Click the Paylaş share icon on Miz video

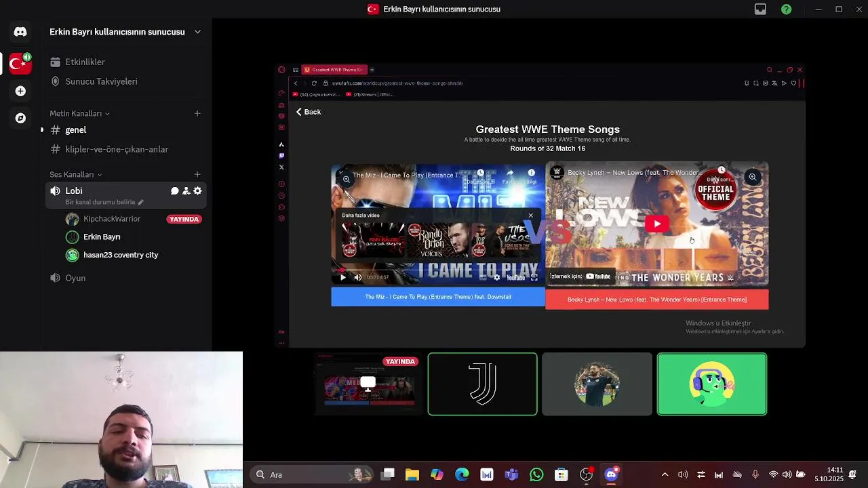(509, 176)
